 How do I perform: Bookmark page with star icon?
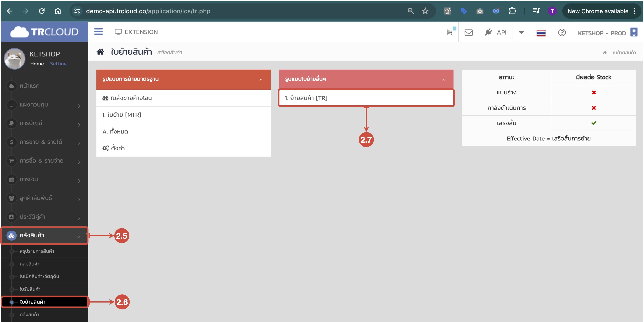pos(425,11)
